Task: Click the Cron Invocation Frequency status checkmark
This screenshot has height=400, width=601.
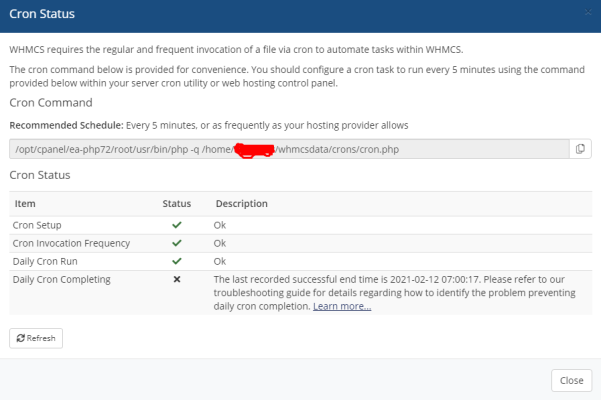Action: (x=177, y=243)
